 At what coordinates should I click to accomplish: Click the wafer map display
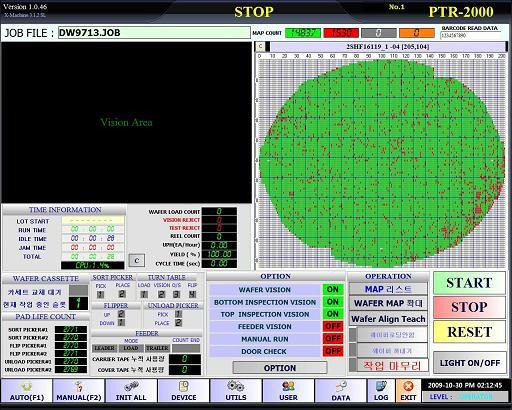(x=381, y=163)
